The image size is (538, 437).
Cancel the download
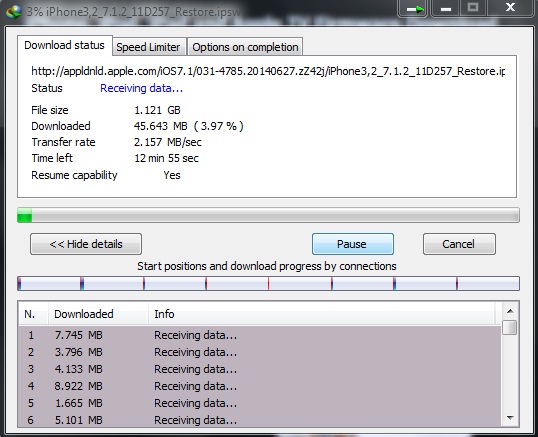459,244
